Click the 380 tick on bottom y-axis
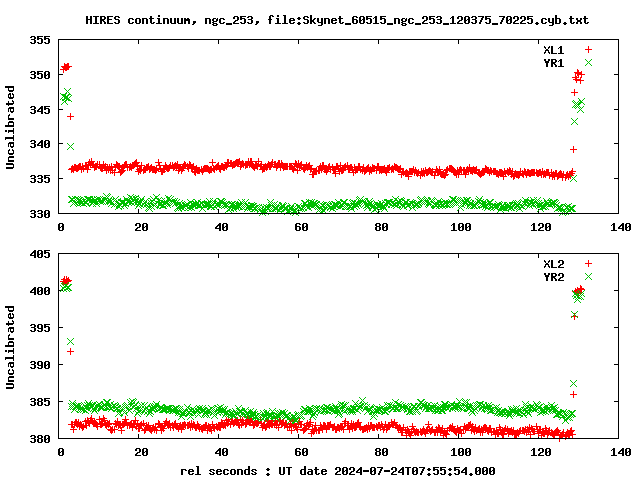 tap(40, 439)
